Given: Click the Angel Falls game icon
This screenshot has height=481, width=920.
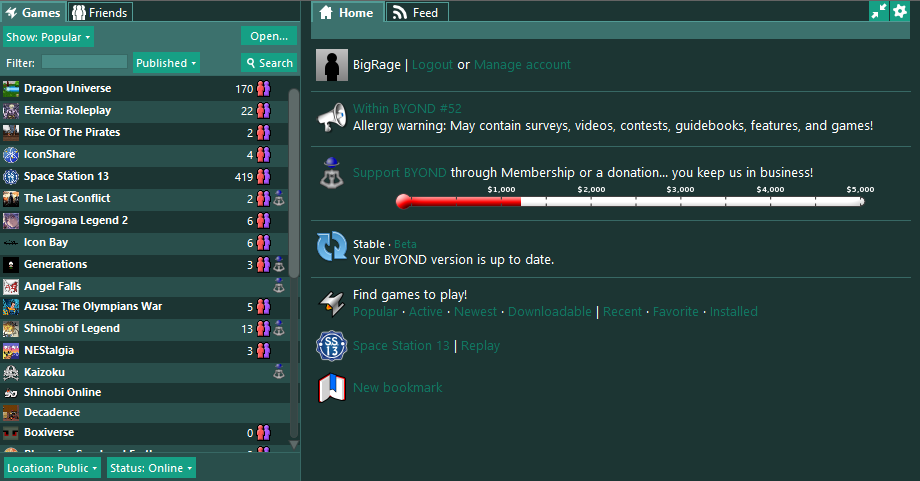Looking at the screenshot, I should coord(11,286).
